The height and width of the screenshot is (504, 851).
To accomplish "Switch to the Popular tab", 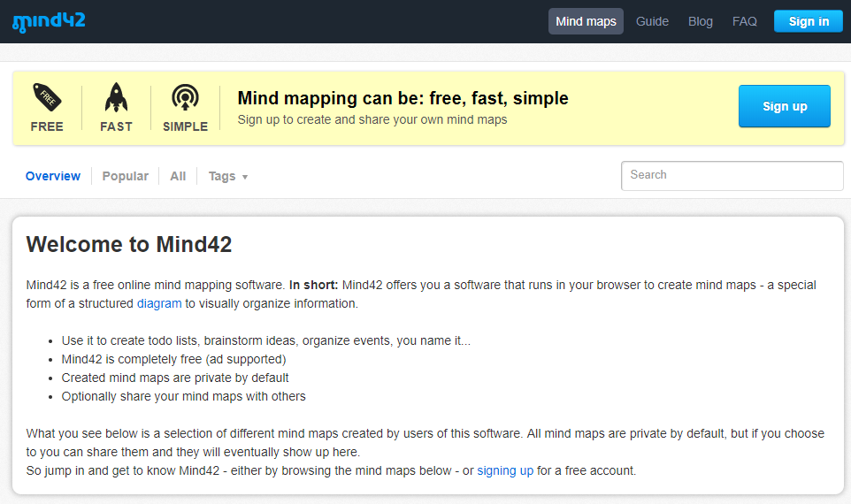I will click(x=125, y=176).
